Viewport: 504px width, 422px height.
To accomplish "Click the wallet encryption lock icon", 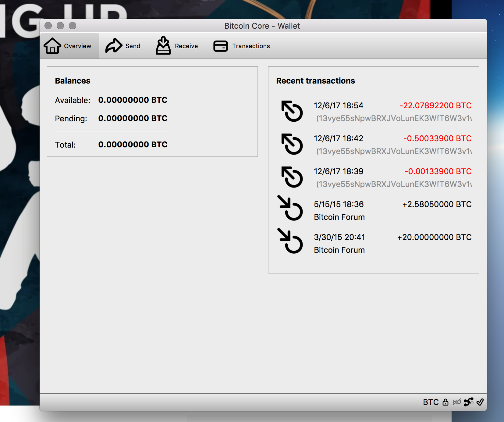I will (445, 402).
